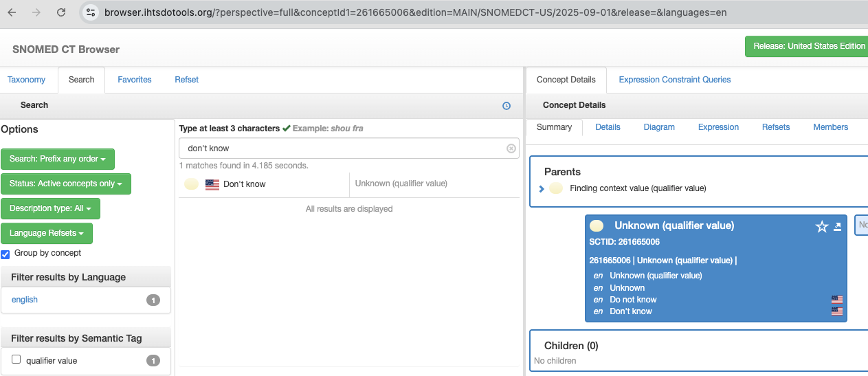This screenshot has width=868, height=376.
Task: Clear the search box with the X icon
Action: [x=511, y=148]
